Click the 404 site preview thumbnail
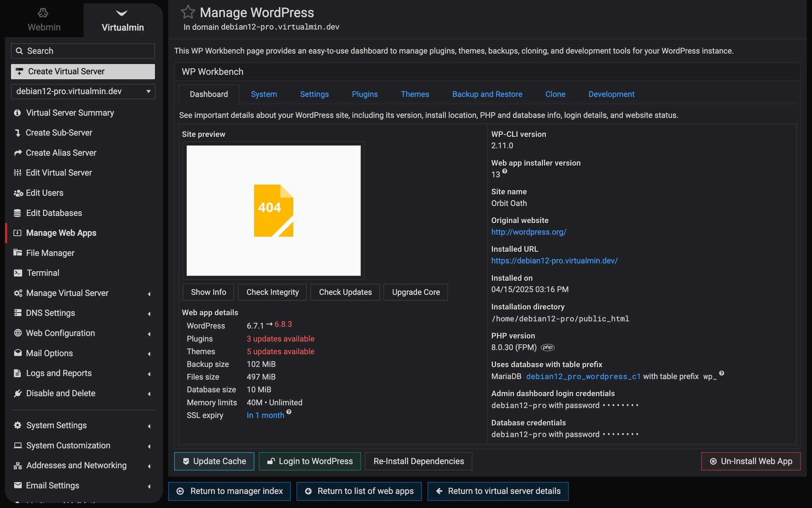 pos(273,210)
